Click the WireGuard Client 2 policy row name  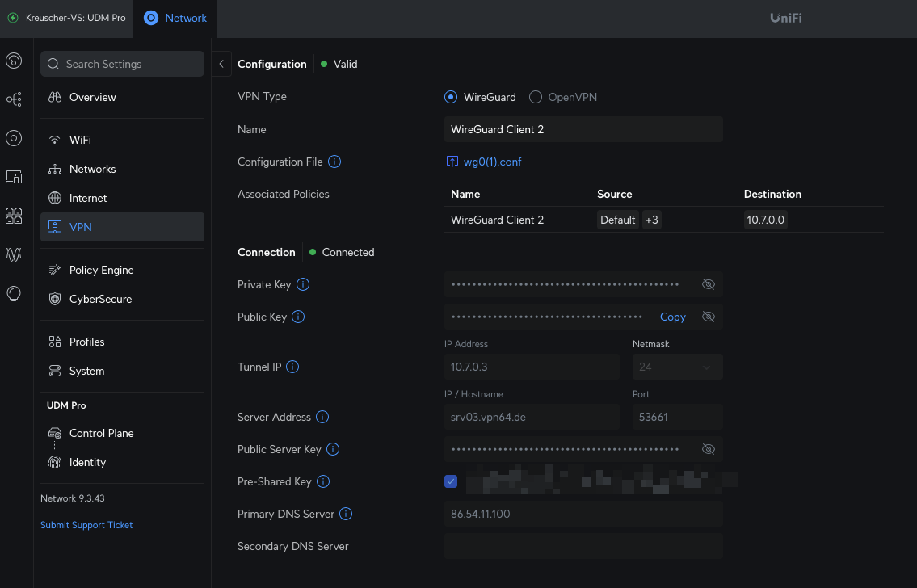497,220
